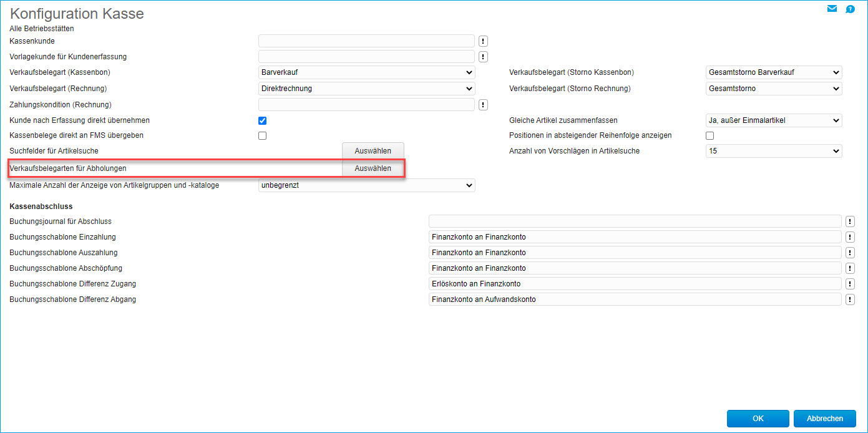
Task: Enable Kassenbelege direkt an FMS übergeben
Action: click(263, 135)
